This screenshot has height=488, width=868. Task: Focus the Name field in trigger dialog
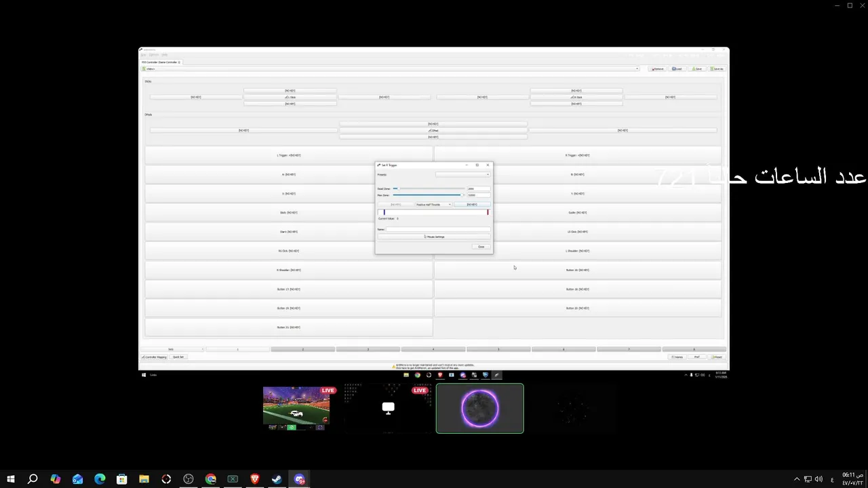(x=437, y=230)
